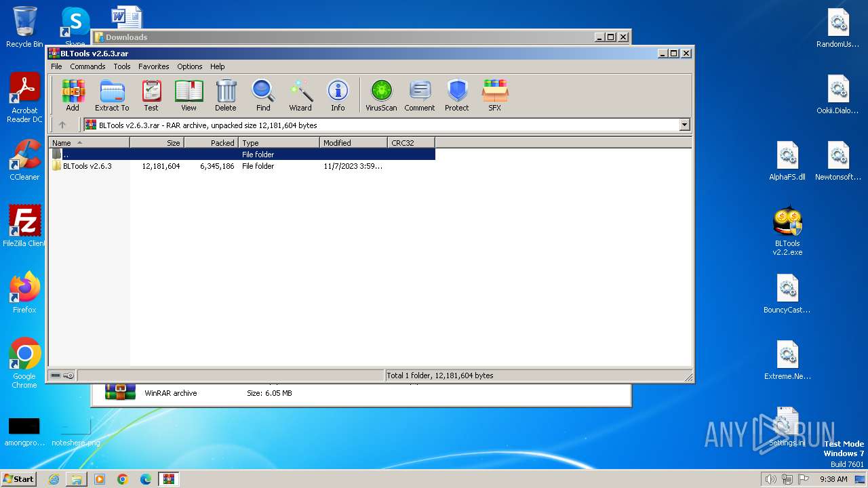Select the Firefox desktop icon
The width and height of the screenshot is (868, 488).
pos(24,293)
